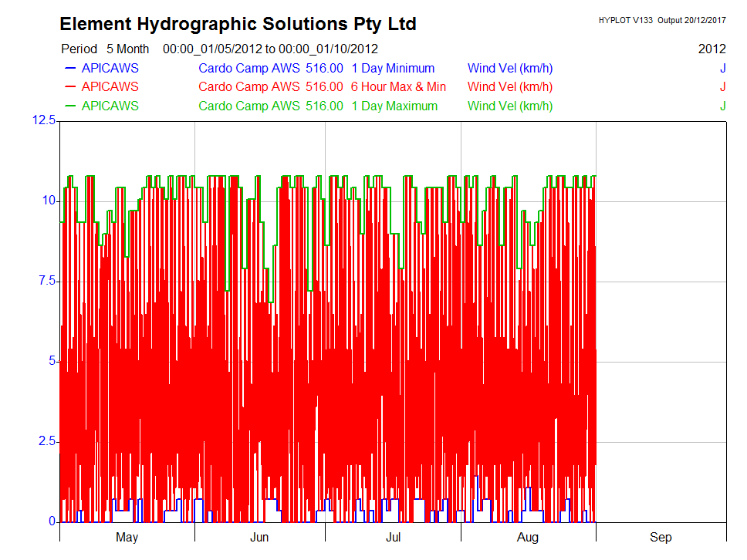Select the '6 Hour Max & Min' legend text
This screenshot has width=747, height=560.
pyautogui.click(x=398, y=87)
